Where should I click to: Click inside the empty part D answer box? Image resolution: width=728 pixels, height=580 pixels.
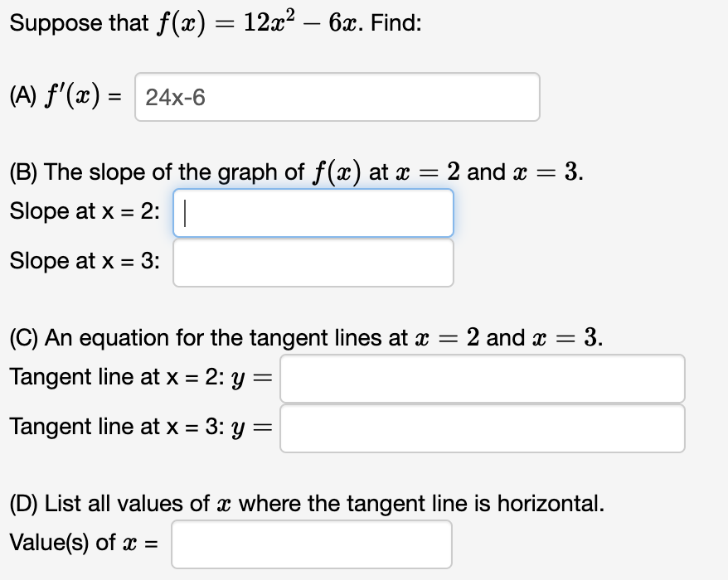point(311,544)
